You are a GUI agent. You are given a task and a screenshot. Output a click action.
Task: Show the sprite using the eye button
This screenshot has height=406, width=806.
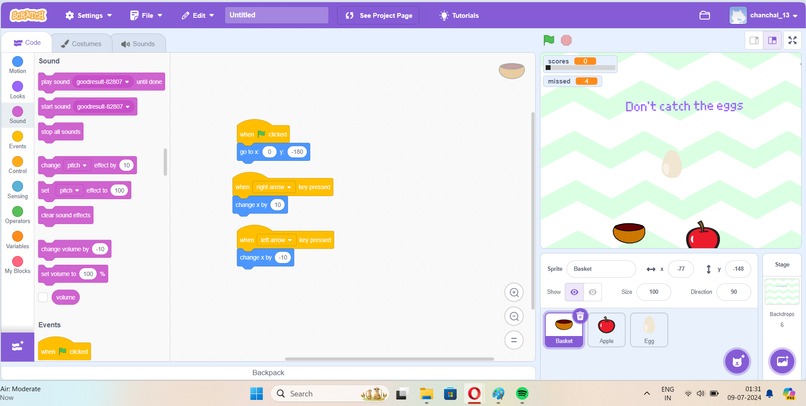(x=574, y=292)
